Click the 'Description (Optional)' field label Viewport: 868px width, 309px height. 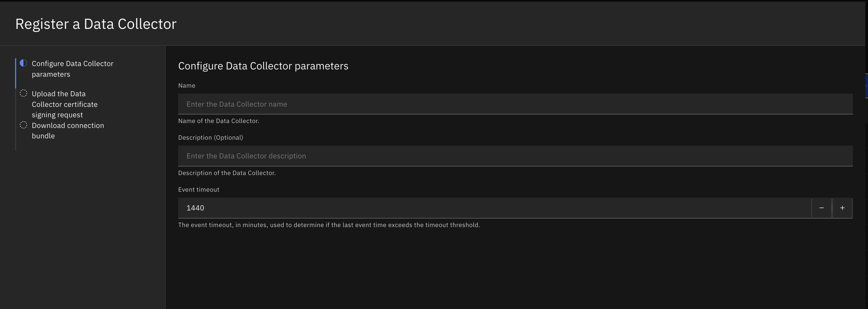coord(210,137)
